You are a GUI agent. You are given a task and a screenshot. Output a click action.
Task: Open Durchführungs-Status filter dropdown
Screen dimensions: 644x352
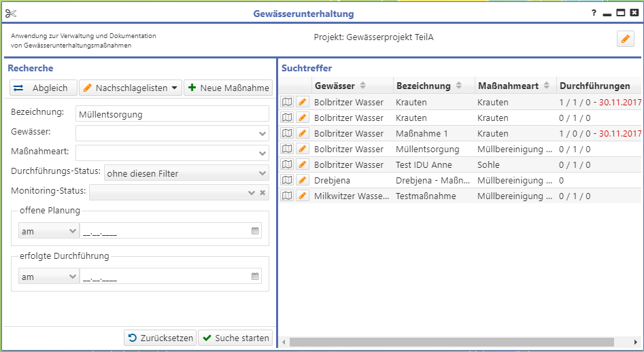click(x=262, y=173)
